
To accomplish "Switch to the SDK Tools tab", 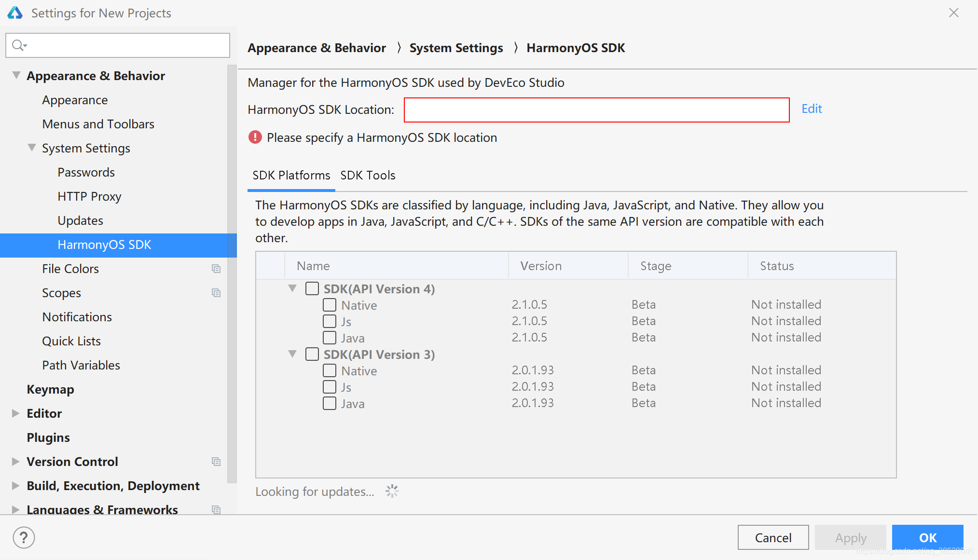I will [368, 175].
